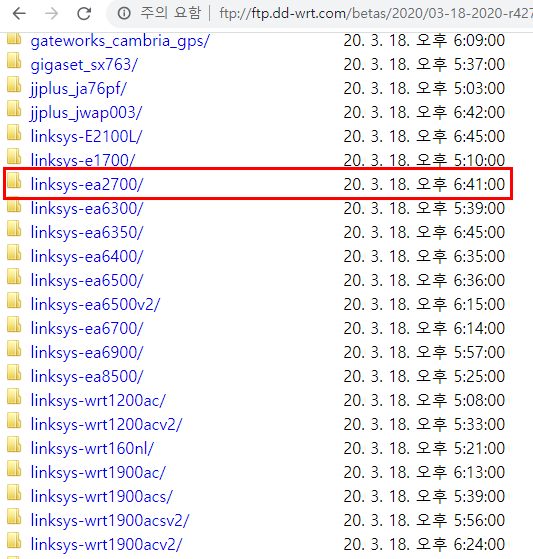533x559 pixels.
Task: Click the 6:42:00 timestamp of jjplus_jwap003
Action: [479, 113]
